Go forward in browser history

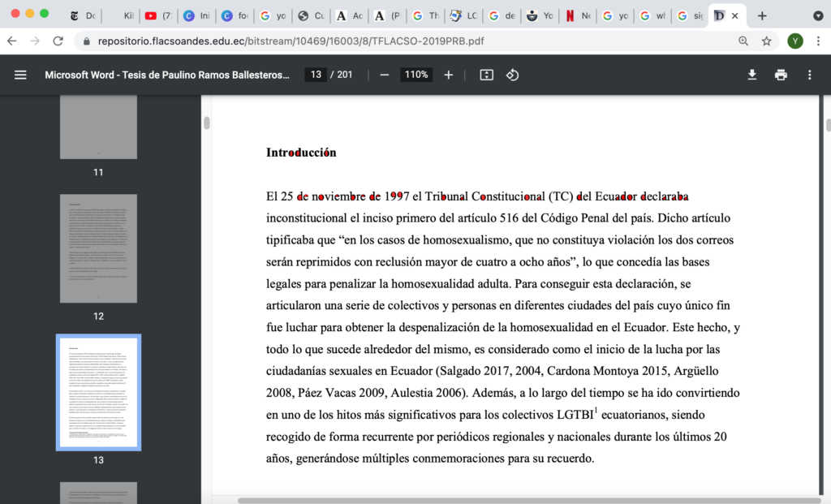click(x=35, y=41)
